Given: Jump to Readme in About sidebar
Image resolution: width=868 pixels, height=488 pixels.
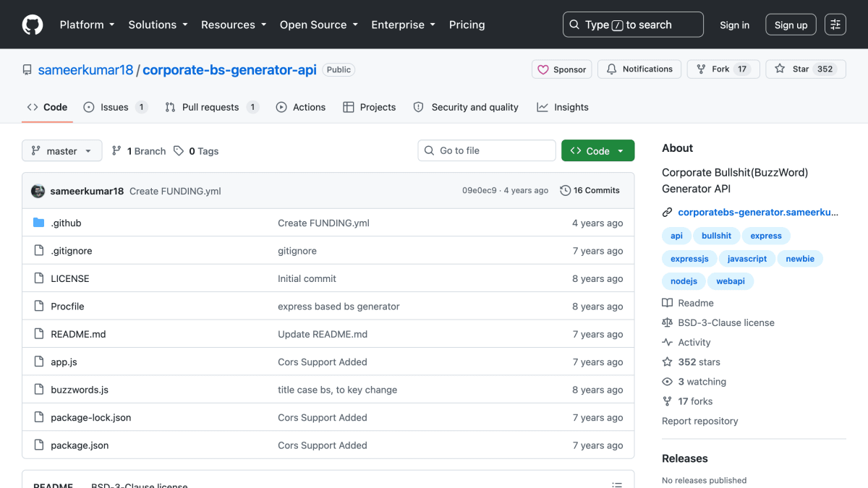Looking at the screenshot, I should coord(688,303).
